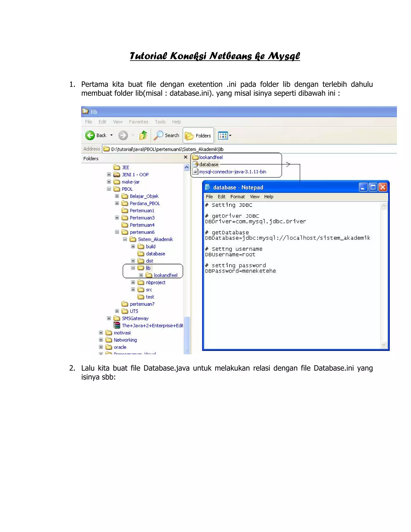
Task: Open the File menu in Explorer
Action: coord(88,122)
